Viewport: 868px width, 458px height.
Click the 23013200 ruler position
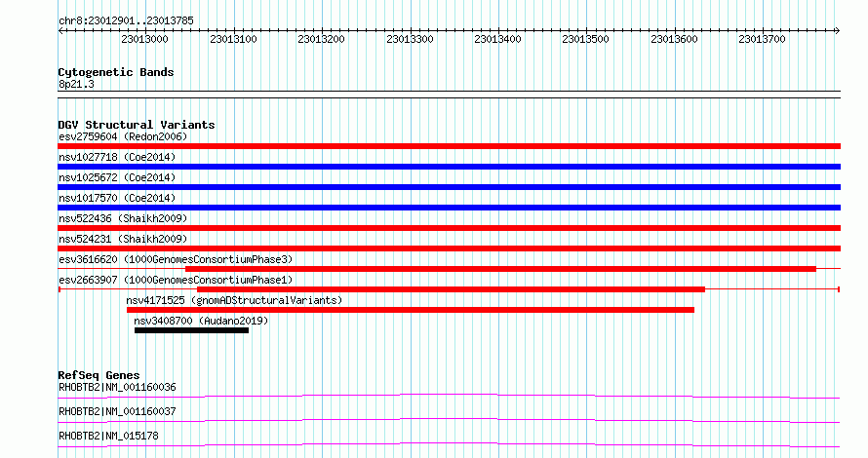[x=321, y=39]
